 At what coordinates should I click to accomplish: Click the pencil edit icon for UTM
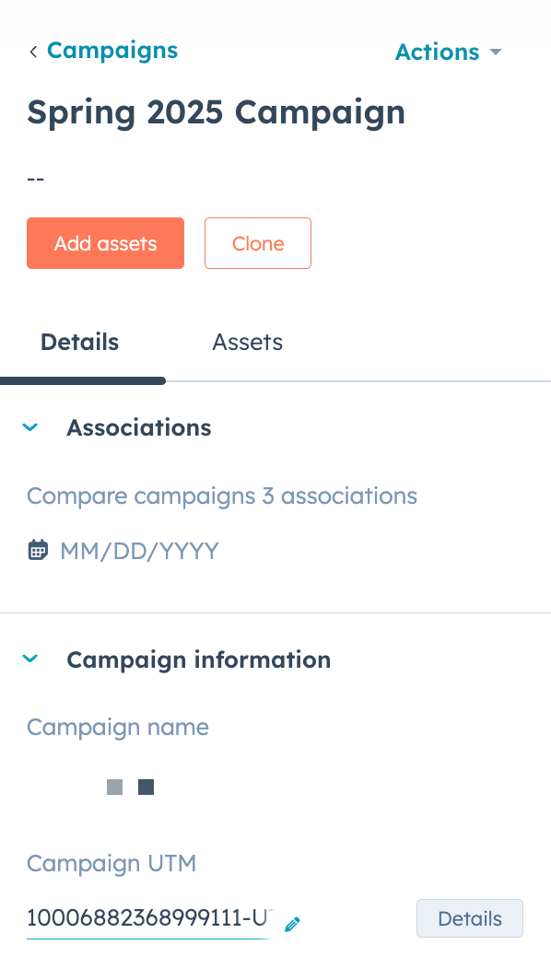click(x=292, y=925)
